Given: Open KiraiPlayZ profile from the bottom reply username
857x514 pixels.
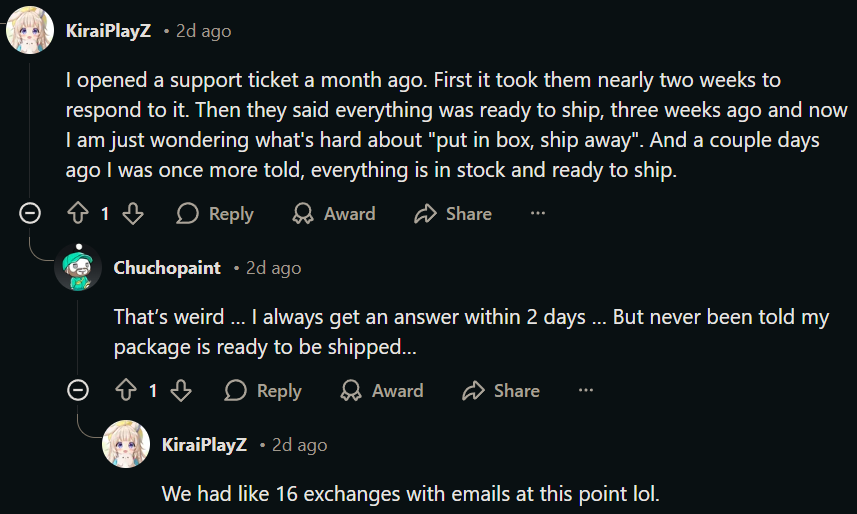Looking at the screenshot, I should coord(204,445).
